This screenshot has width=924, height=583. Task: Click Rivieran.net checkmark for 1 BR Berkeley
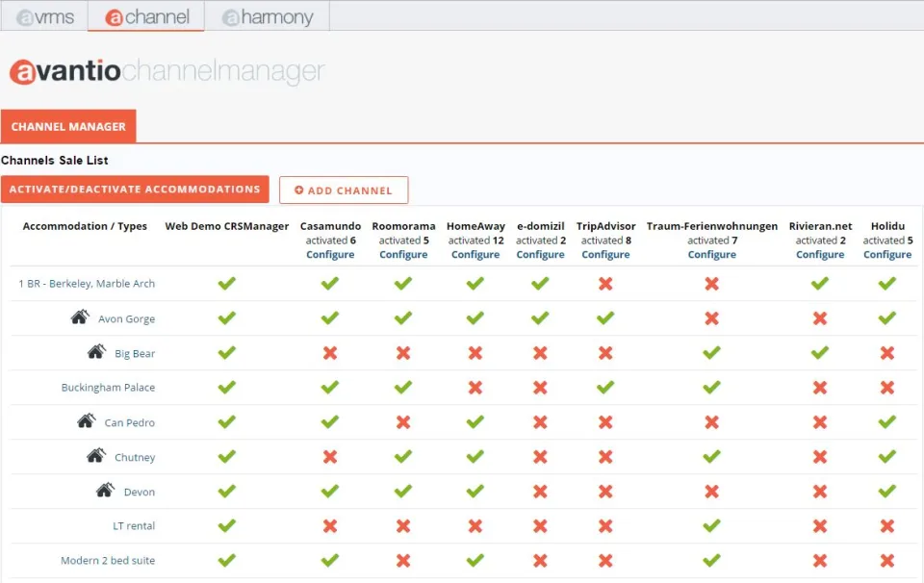coord(820,283)
